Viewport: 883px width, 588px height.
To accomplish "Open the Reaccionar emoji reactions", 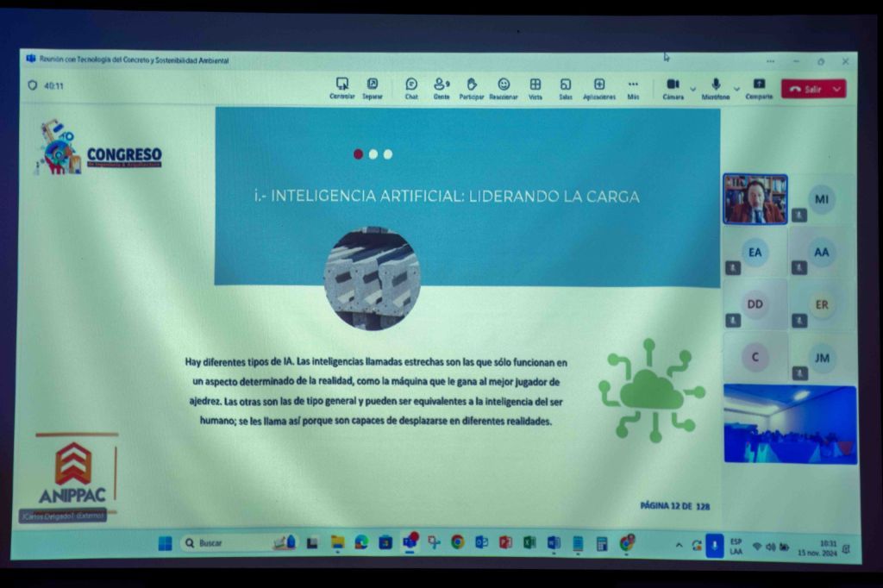I will point(504,88).
